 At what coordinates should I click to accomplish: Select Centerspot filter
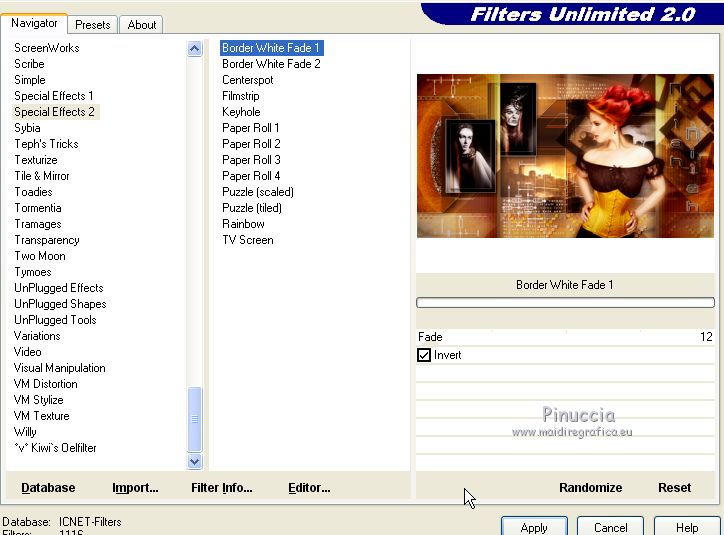tap(247, 80)
